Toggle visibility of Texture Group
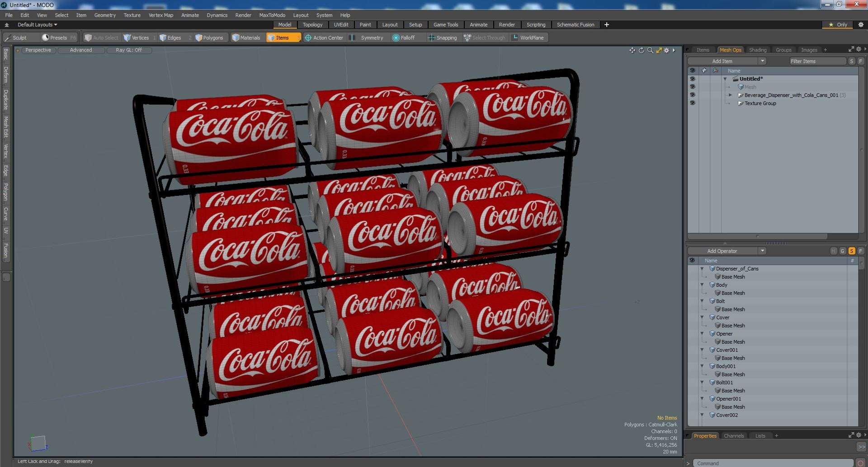This screenshot has width=868, height=467. point(692,103)
